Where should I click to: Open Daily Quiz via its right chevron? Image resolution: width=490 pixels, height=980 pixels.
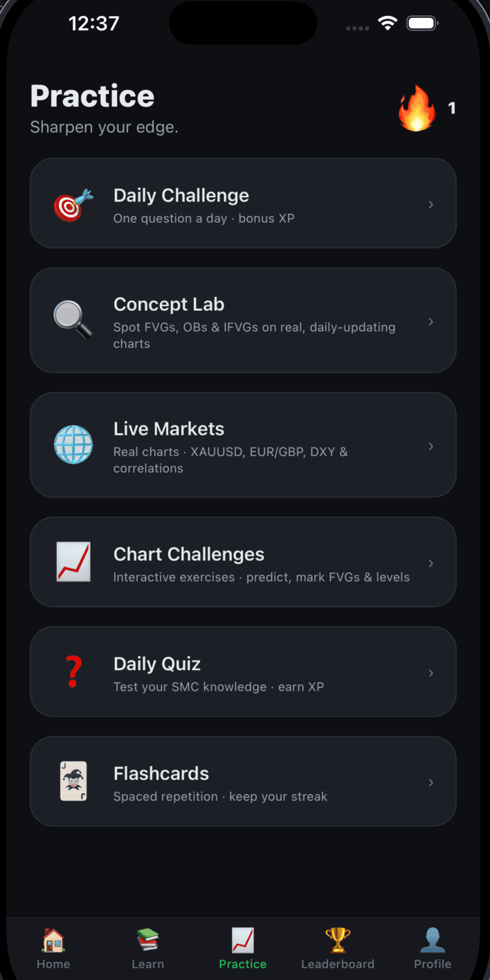click(x=431, y=673)
